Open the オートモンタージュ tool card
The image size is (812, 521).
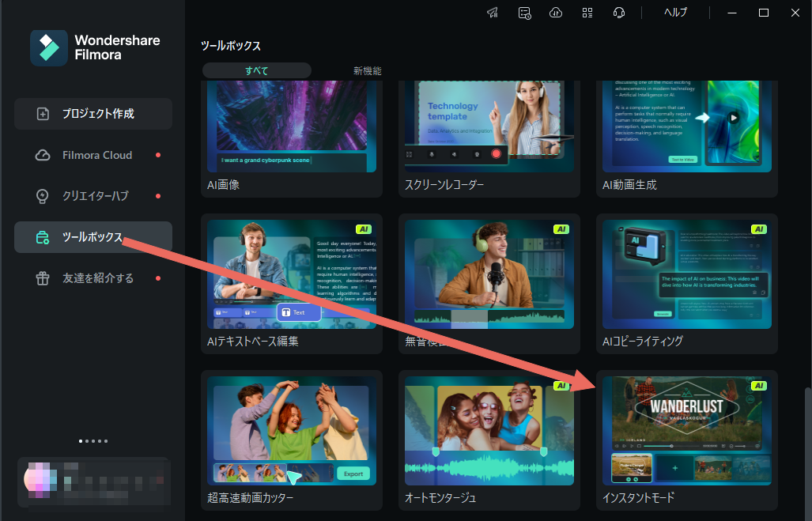point(489,440)
